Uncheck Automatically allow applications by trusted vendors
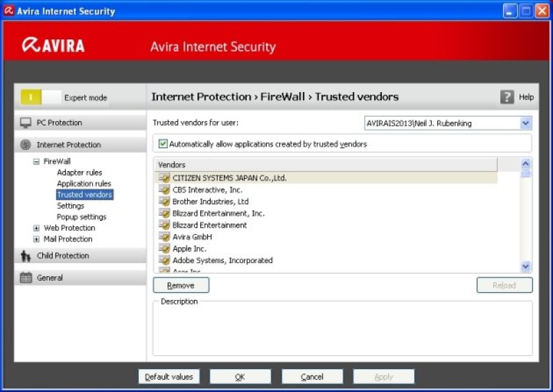 coord(163,143)
